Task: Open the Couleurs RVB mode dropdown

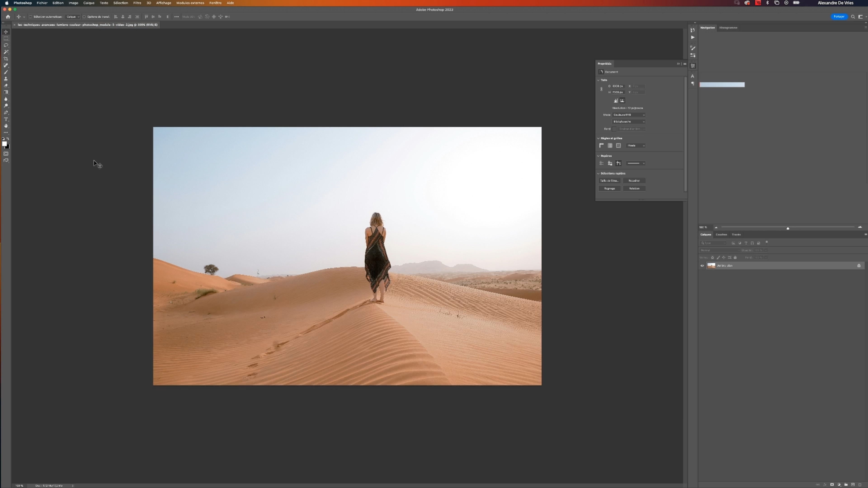Action: 629,115
